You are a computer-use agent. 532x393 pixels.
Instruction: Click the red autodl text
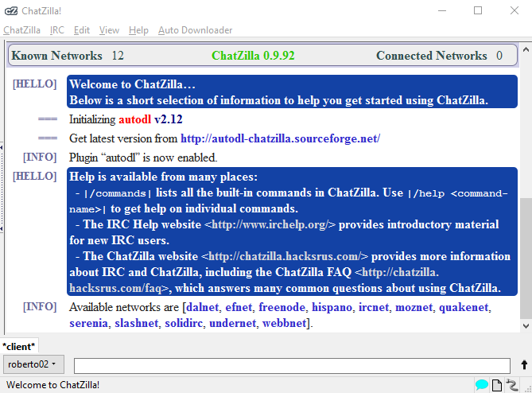tap(134, 119)
